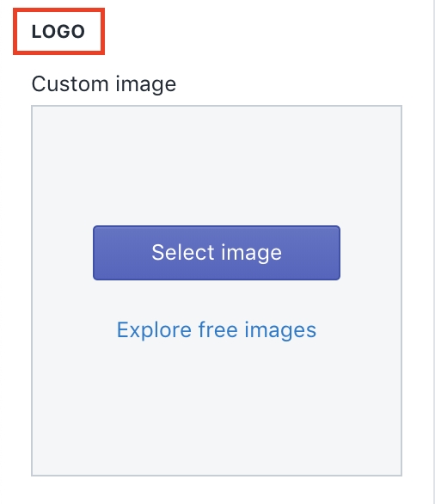
Task: Click empty upload area above Select image
Action: (x=217, y=165)
